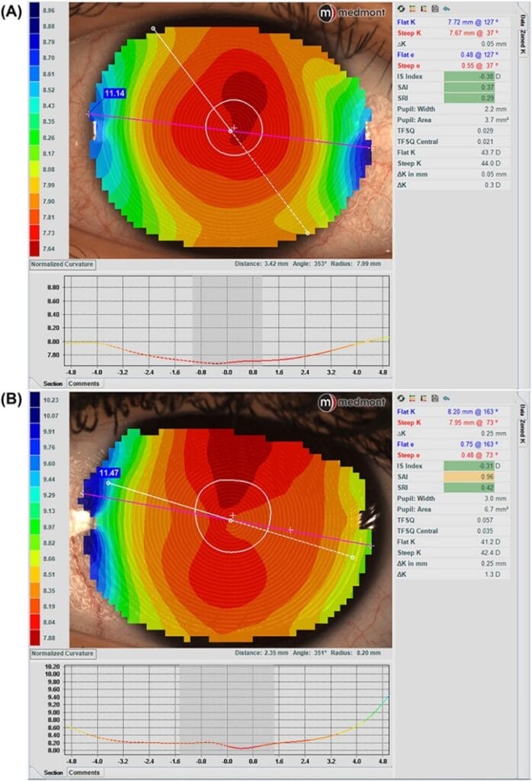Click the SRI value 0.29 in panel A
The image size is (532, 781).
tap(469, 98)
